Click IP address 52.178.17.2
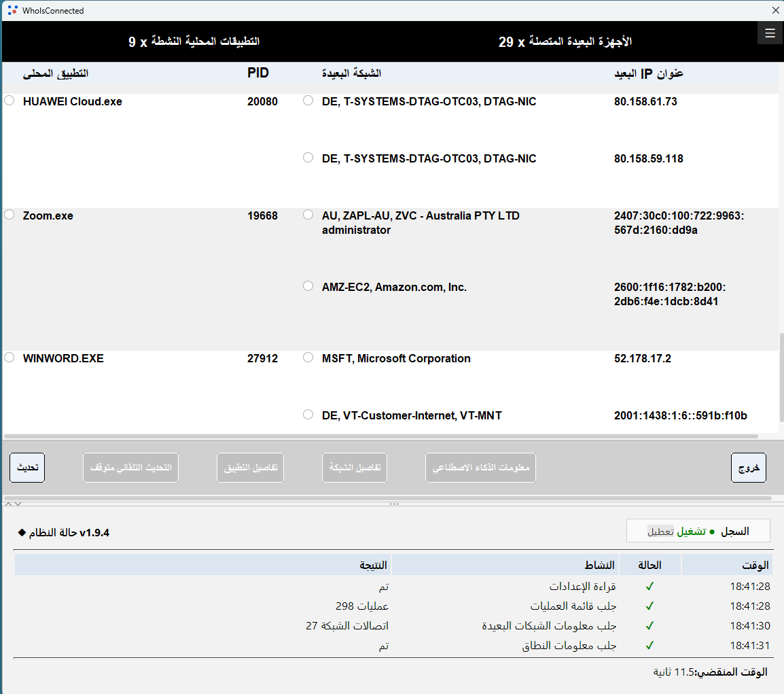This screenshot has height=694, width=784. pyautogui.click(x=643, y=358)
